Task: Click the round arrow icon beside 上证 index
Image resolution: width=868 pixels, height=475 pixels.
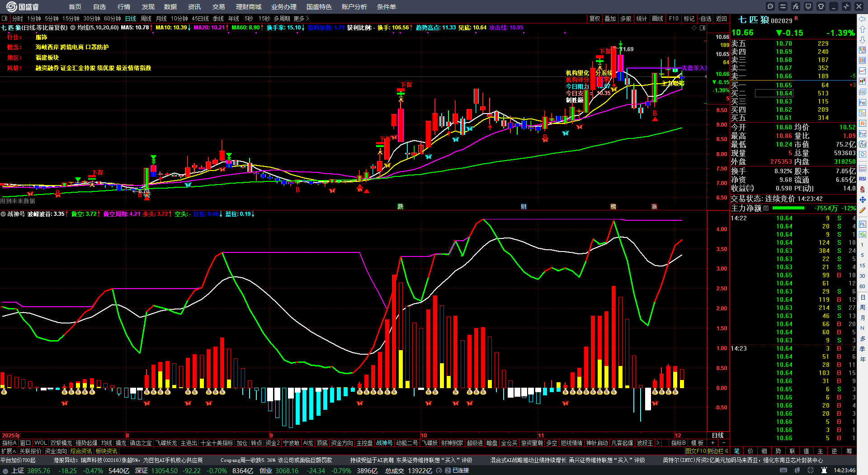Action: click(x=5, y=471)
